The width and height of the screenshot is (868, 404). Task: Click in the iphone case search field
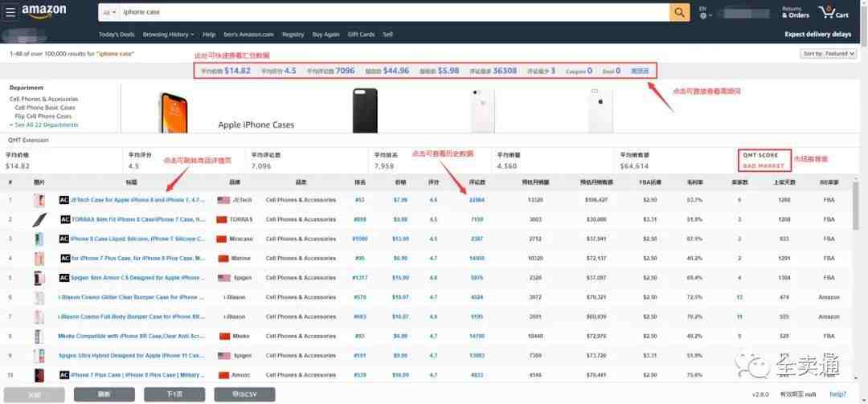click(x=394, y=12)
